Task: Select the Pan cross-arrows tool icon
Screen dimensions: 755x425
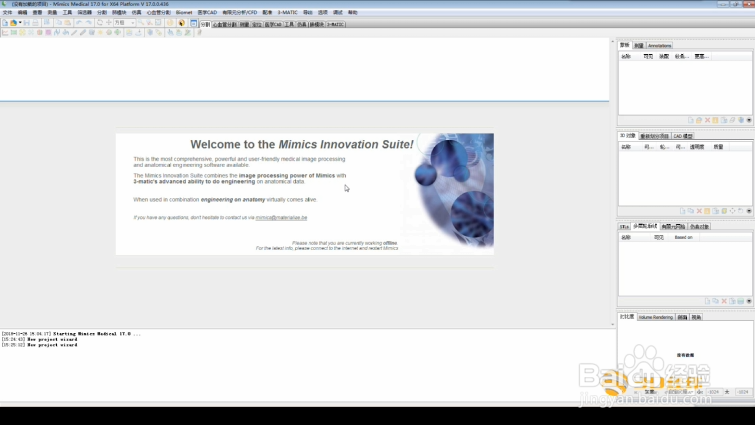Action: 108,23
